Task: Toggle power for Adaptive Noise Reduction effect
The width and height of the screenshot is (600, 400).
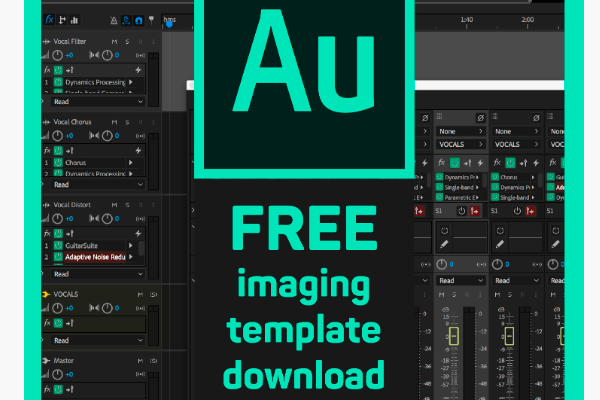Action: pos(58,257)
